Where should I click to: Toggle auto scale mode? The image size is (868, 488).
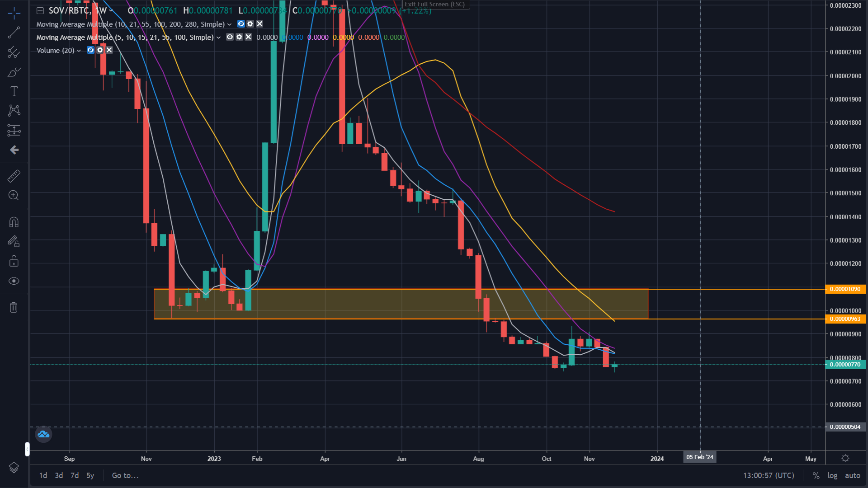853,476
